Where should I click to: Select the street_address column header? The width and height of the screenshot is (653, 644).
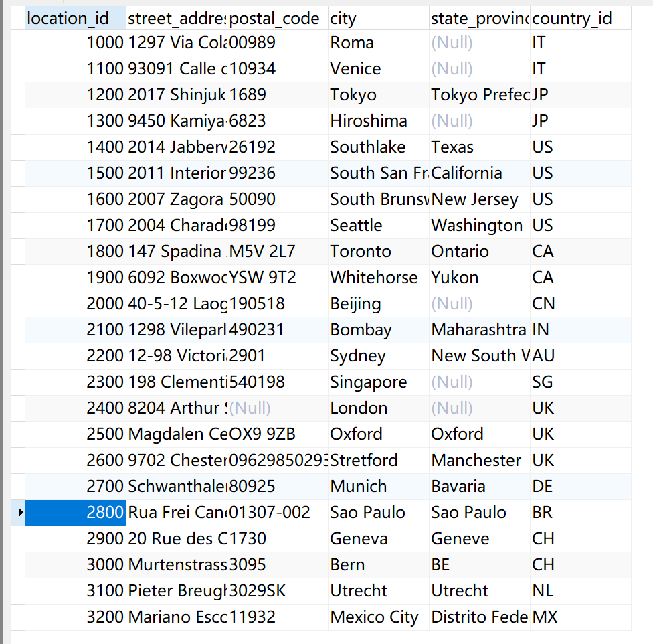177,19
